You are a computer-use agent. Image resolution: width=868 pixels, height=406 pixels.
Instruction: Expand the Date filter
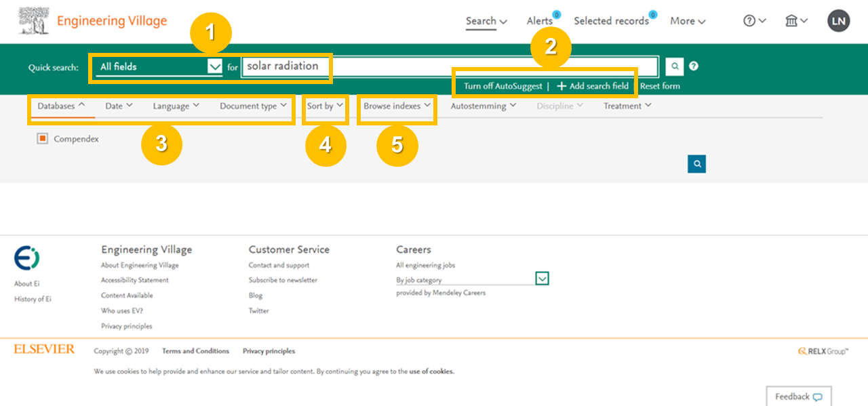tap(119, 106)
